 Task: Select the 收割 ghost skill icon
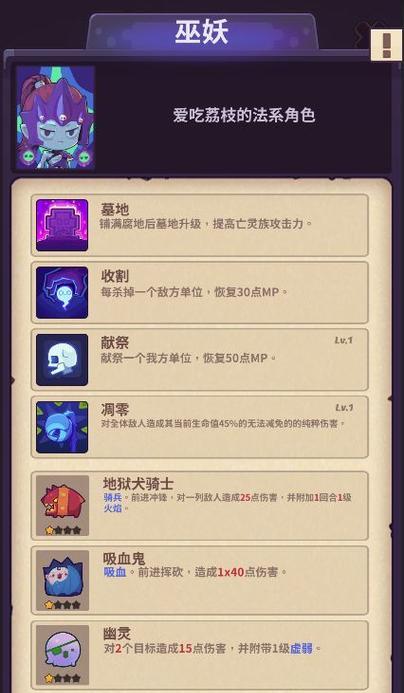[x=62, y=293]
